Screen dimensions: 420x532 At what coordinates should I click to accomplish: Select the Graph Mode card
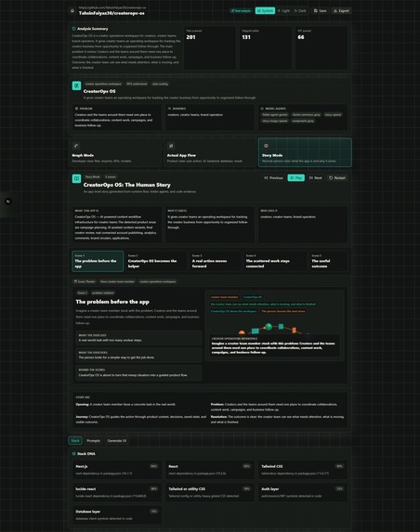pyautogui.click(x=115, y=152)
